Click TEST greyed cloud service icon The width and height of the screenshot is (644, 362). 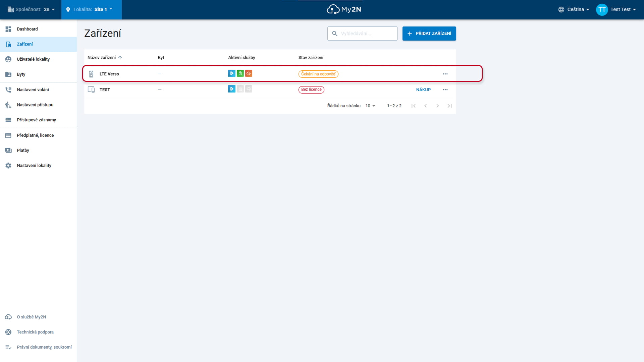click(x=249, y=89)
